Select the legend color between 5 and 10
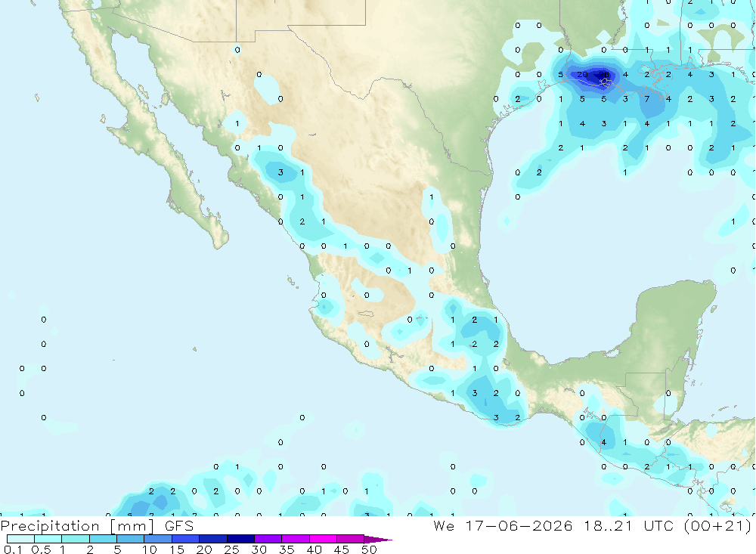The height and width of the screenshot is (554, 756). click(x=131, y=539)
